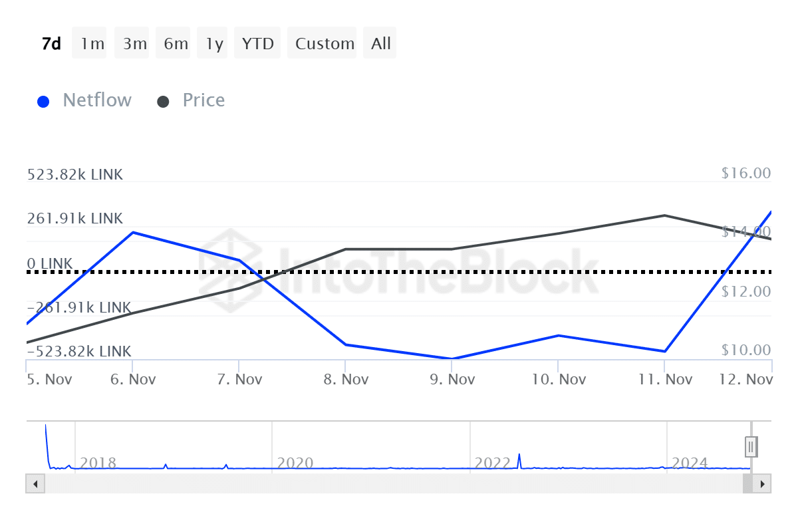Click the navigator range handle
The width and height of the screenshot is (798, 532).
click(x=751, y=446)
